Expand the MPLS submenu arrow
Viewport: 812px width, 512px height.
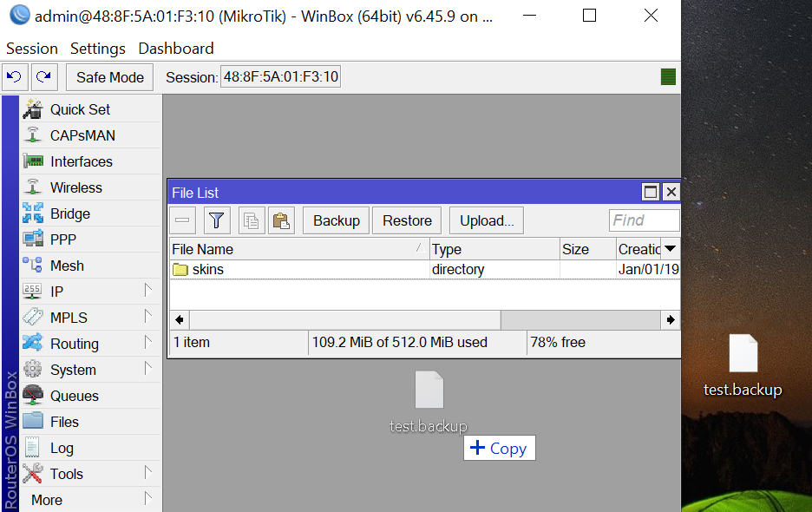[148, 316]
